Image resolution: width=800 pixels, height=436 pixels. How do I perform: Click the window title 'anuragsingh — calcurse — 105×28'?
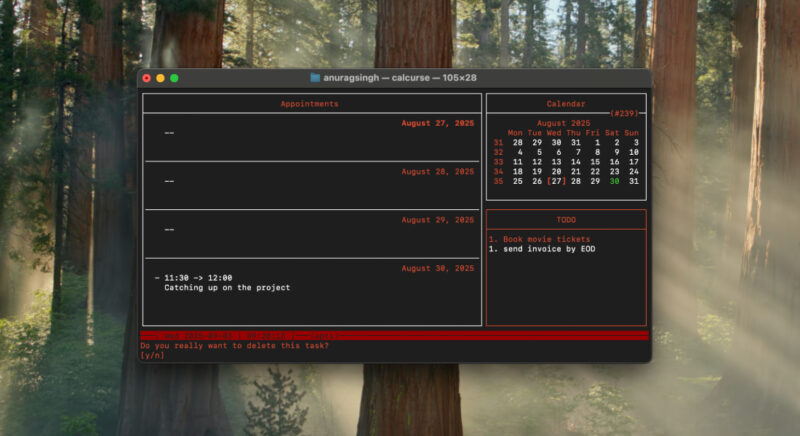400,78
